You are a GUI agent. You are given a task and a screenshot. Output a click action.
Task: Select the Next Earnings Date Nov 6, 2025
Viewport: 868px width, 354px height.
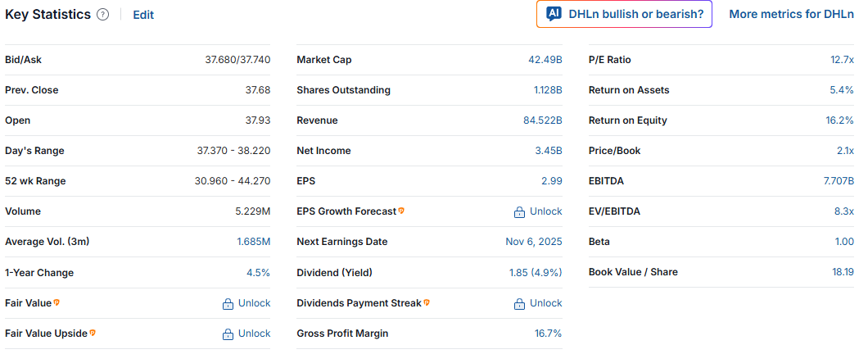click(534, 242)
